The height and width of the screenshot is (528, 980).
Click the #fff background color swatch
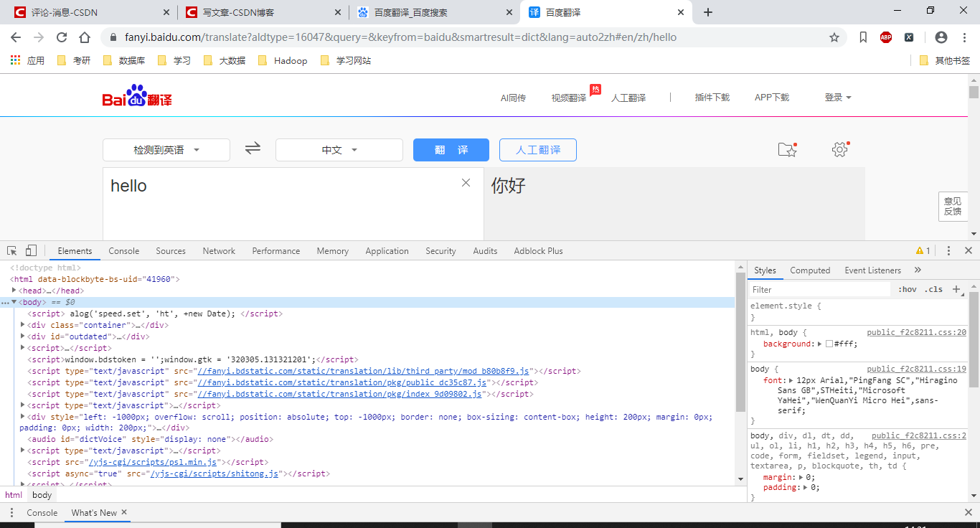click(x=829, y=344)
